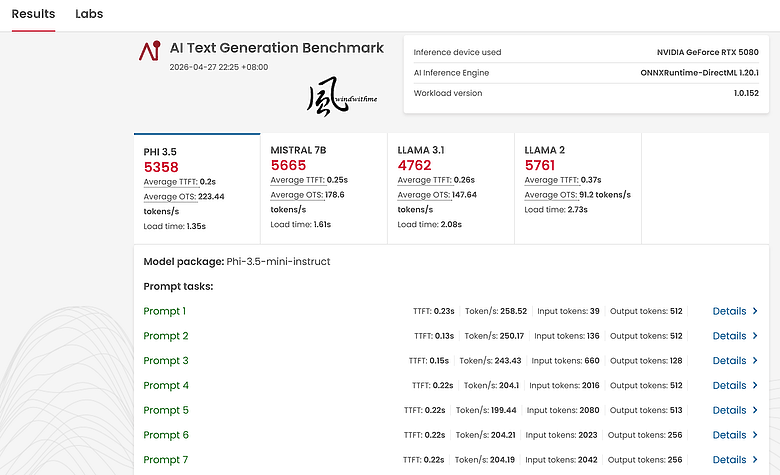Image resolution: width=780 pixels, height=475 pixels.
Task: Click Load time 2.08s in LLAMA 3.1 card
Action: [x=429, y=225]
